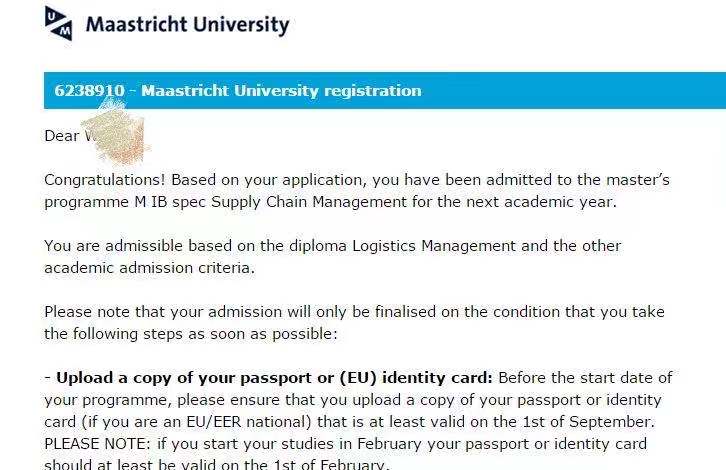726x470 pixels.
Task: Select the blue Maastricht University registration banner
Action: pyautogui.click(x=385, y=90)
